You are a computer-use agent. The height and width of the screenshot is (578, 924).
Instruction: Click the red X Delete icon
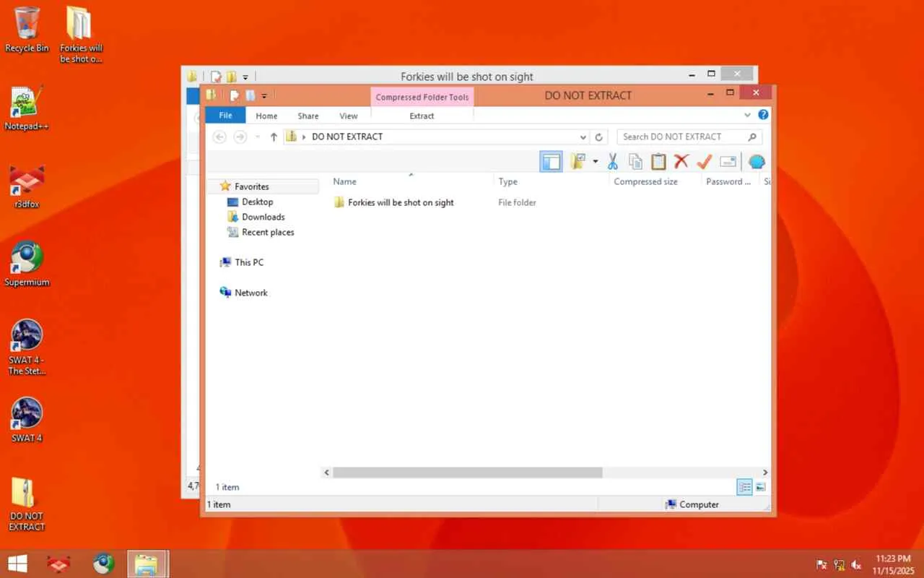[x=681, y=162]
